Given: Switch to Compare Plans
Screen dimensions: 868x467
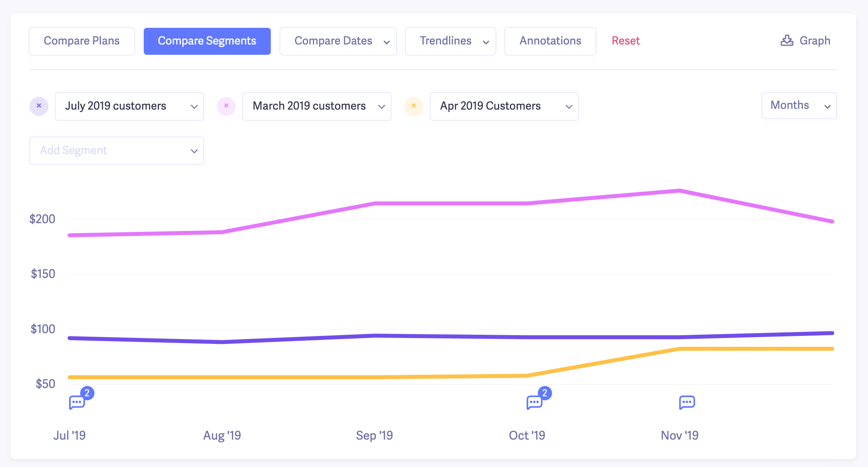Looking at the screenshot, I should pos(82,41).
